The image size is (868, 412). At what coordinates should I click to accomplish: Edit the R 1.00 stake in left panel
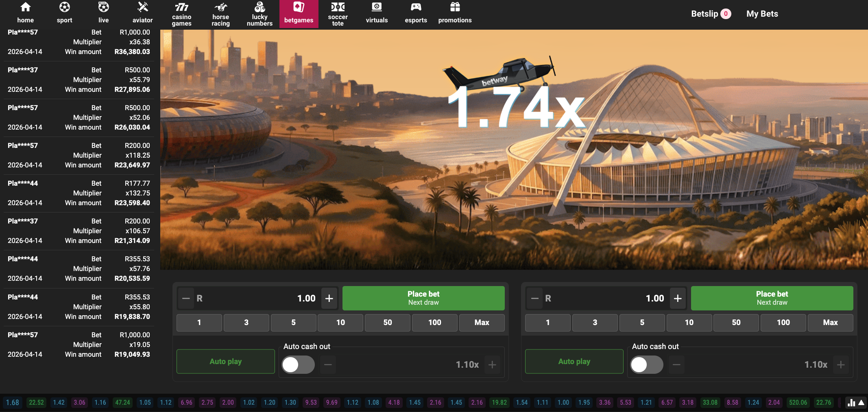tap(257, 298)
